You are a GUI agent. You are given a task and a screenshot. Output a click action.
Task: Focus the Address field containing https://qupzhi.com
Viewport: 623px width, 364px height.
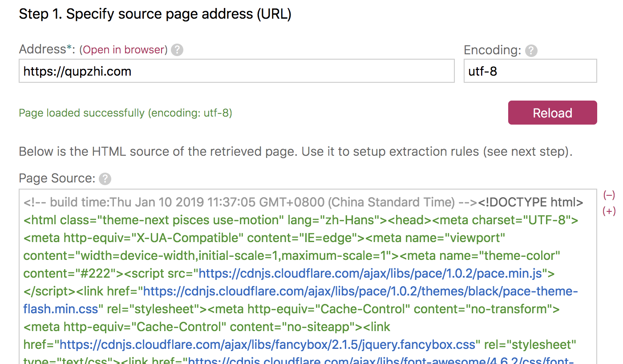(236, 71)
